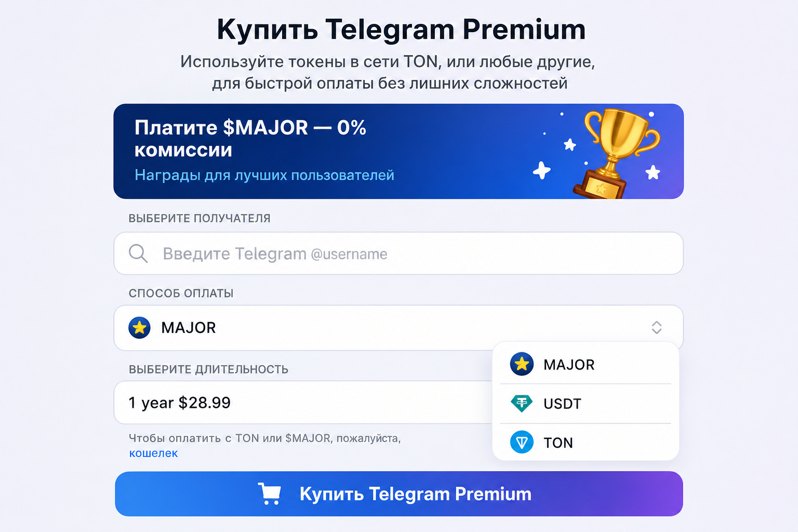Viewport: 798px width, 532px height.
Task: Click the MAJOR star icon in dropdown list
Action: coord(522,364)
